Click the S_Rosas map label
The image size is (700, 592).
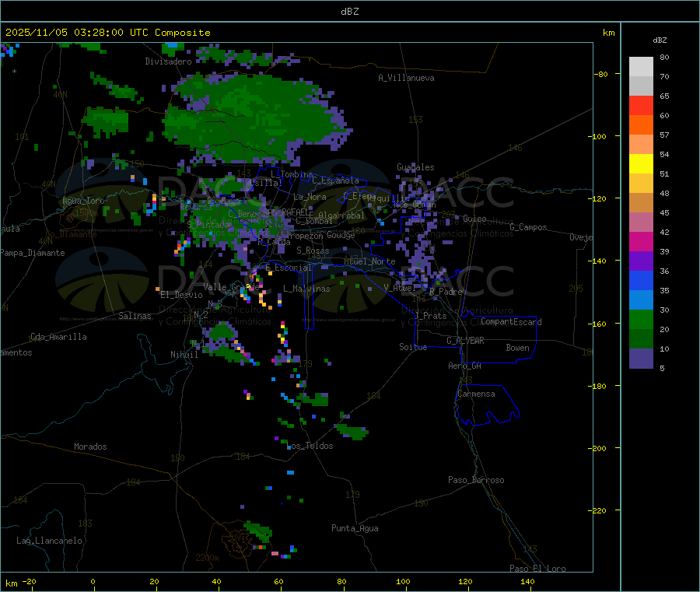click(313, 250)
